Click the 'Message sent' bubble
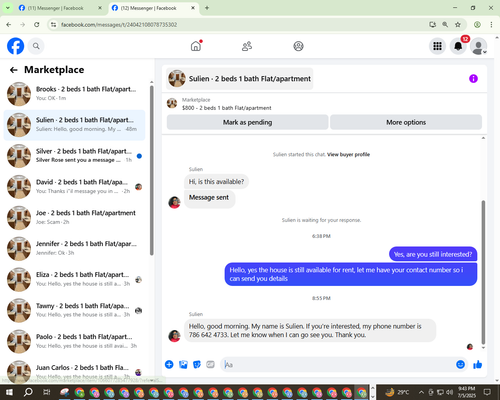Viewport: 500px width, 400px height. [x=209, y=198]
